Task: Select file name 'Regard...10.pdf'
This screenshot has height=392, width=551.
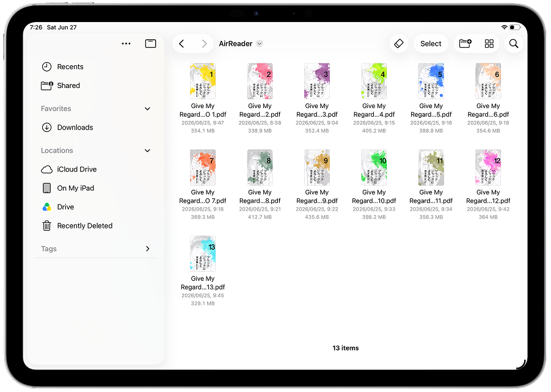Action: pyautogui.click(x=374, y=201)
